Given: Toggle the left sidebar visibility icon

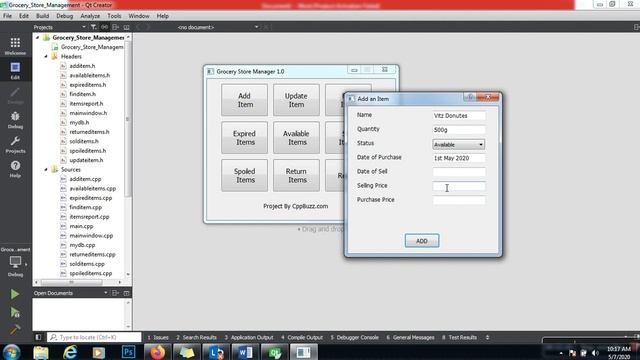Looking at the screenshot, I should [x=38, y=337].
